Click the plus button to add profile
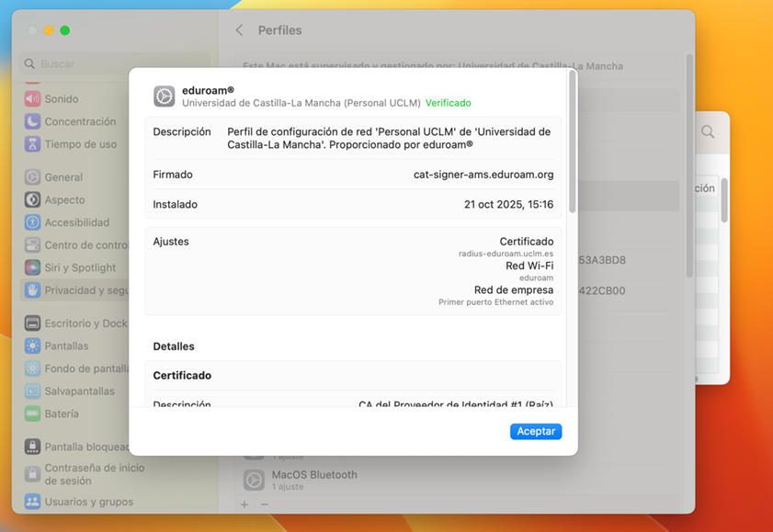Image resolution: width=773 pixels, height=532 pixels. click(244, 504)
